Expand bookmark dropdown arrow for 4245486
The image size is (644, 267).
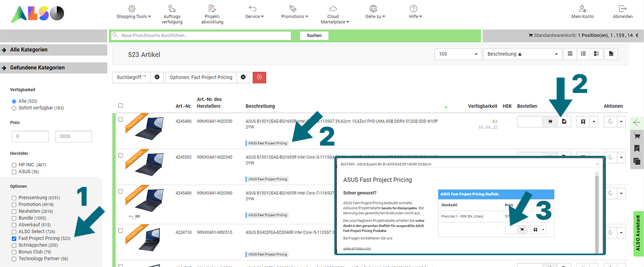coord(594,121)
